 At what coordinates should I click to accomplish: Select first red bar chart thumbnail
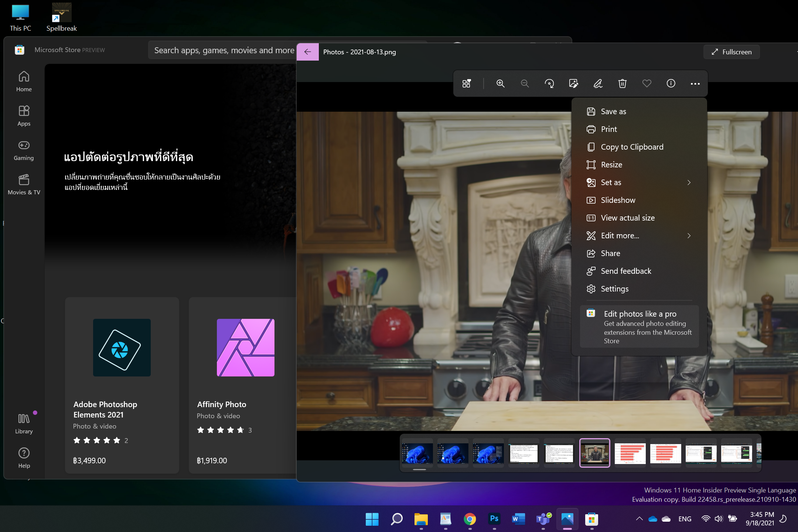[x=630, y=453]
